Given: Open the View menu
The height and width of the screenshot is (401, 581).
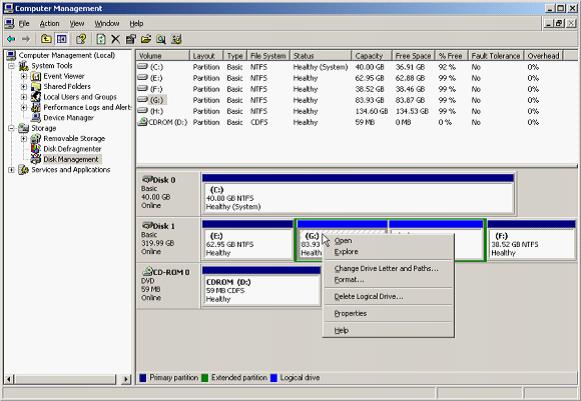Looking at the screenshot, I should pos(77,24).
